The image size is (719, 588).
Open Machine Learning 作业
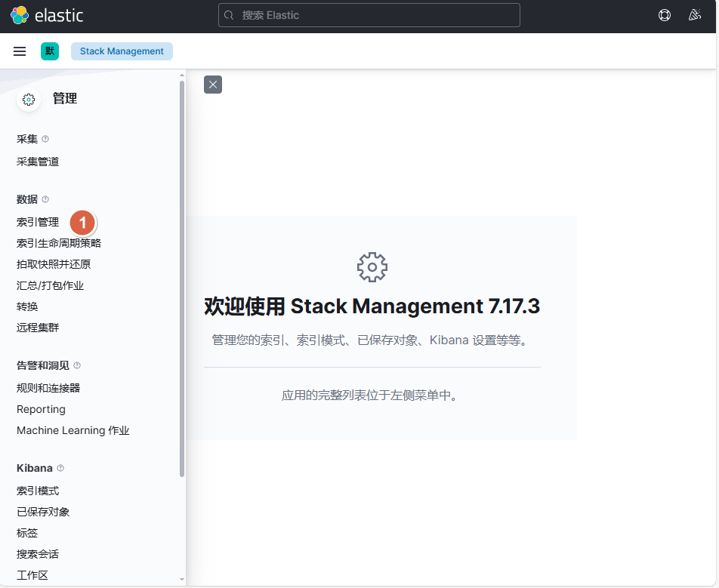coord(73,430)
